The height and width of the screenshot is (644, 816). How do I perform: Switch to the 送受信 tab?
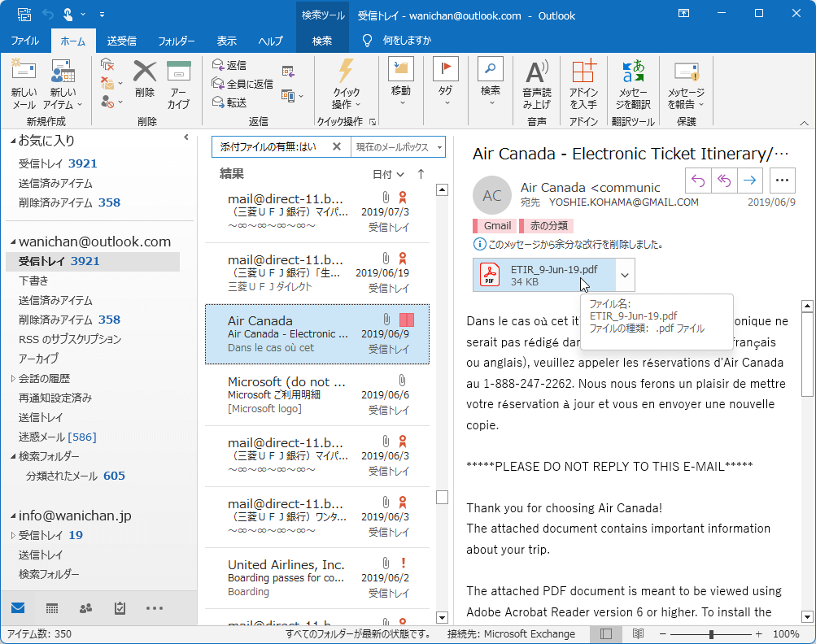122,41
